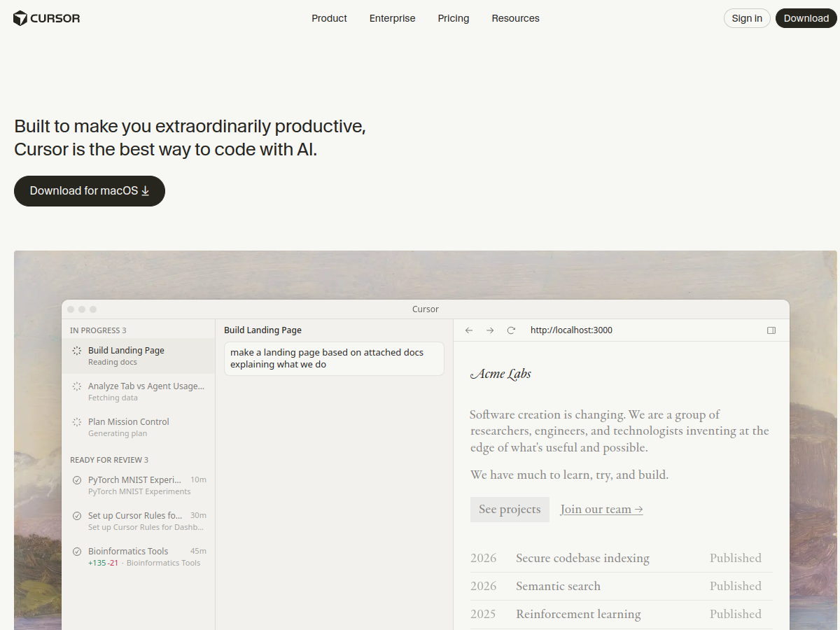840x630 pixels.
Task: Toggle the preview side panel icon
Action: [771, 330]
